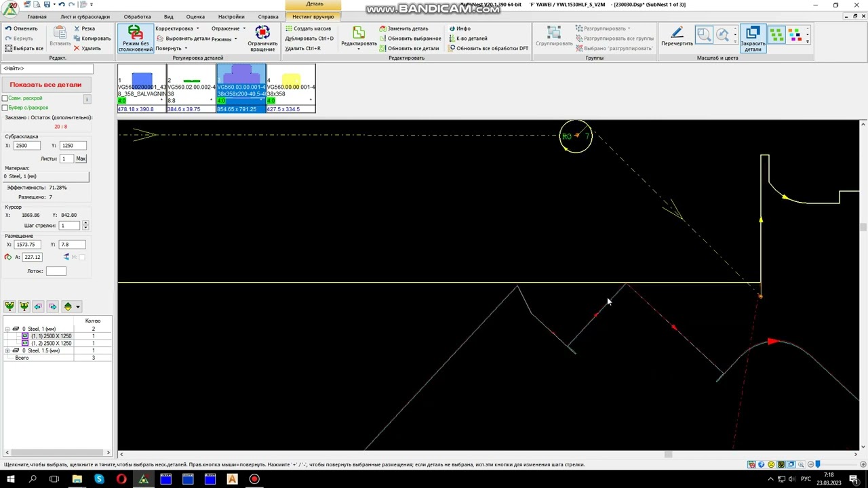
Task: Click the right arrow sheet navigation icon
Action: click(x=53, y=307)
